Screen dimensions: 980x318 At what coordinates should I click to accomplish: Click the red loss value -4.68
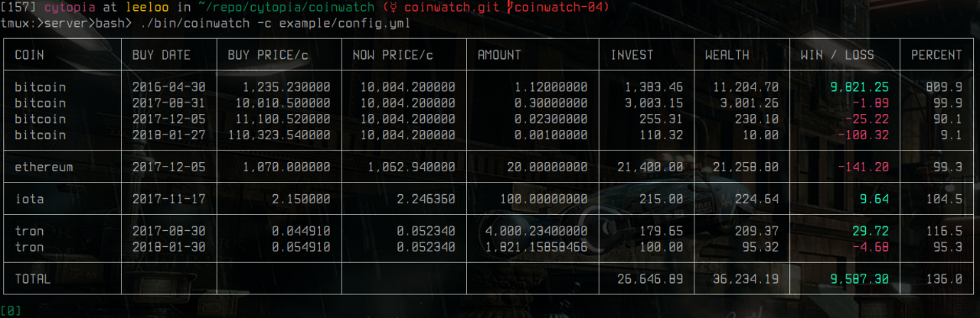(871, 247)
